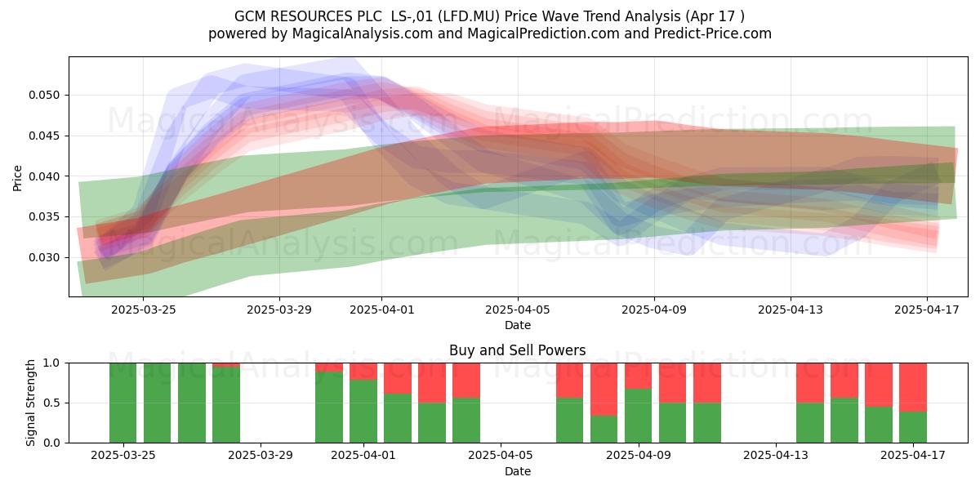Image resolution: width=980 pixels, height=490 pixels.
Task: Click the GCM RESOURCES PLC chart title line
Action: (x=490, y=16)
